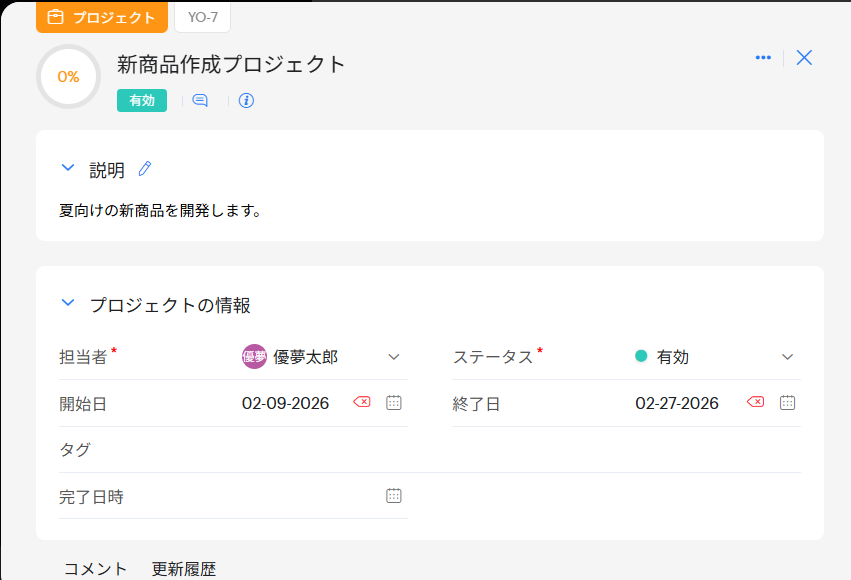The image size is (851, 580).
Task: Edit description with the pencil icon
Action: click(145, 169)
